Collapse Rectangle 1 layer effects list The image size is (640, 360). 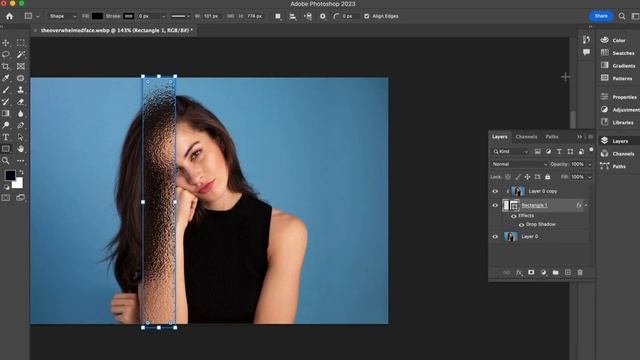[586, 205]
